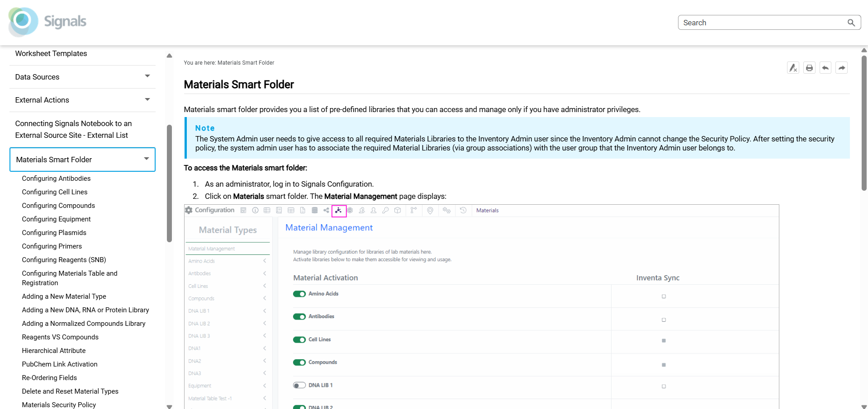Open the Configuring Reagents (SNB) topic
The width and height of the screenshot is (868, 409).
(64, 260)
